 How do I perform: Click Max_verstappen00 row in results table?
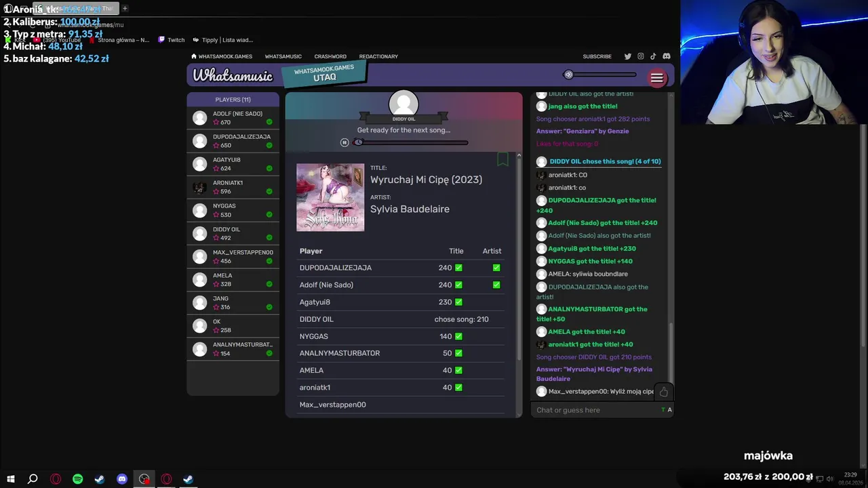(401, 405)
